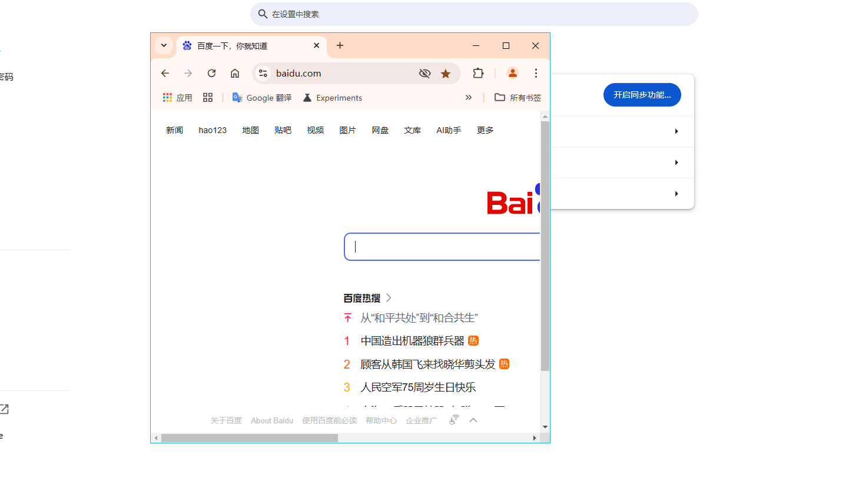
Task: Go forward to next page
Action: (188, 73)
